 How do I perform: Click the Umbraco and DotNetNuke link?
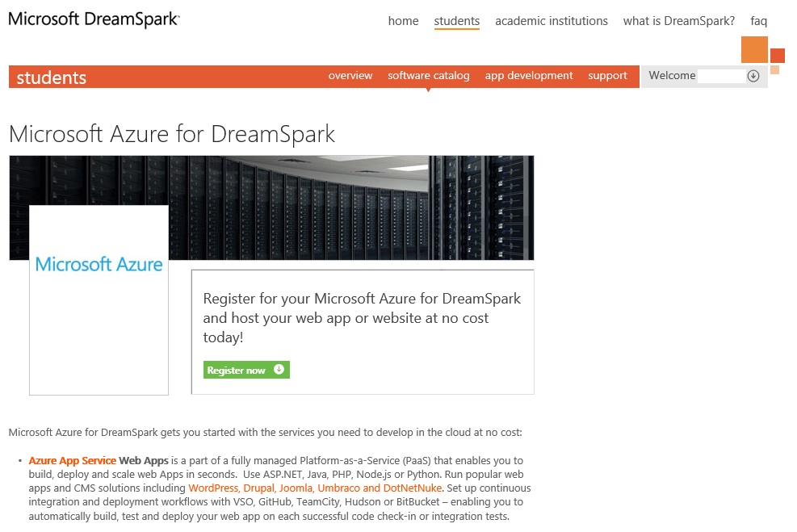(x=380, y=488)
